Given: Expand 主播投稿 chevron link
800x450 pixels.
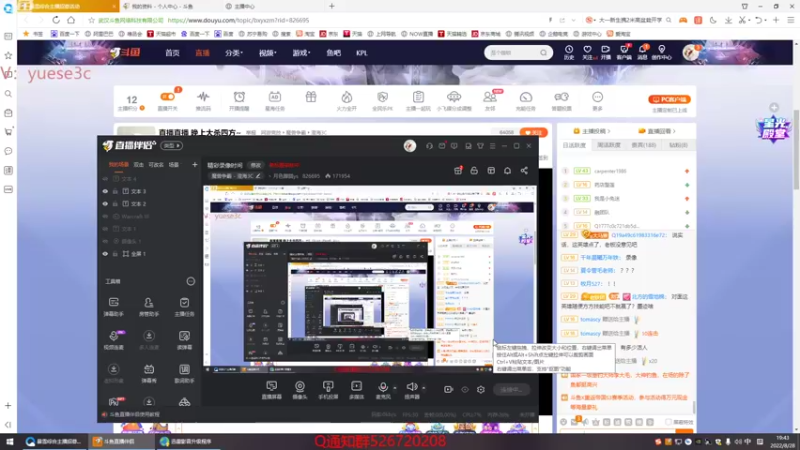Looking at the screenshot, I should tap(593, 131).
